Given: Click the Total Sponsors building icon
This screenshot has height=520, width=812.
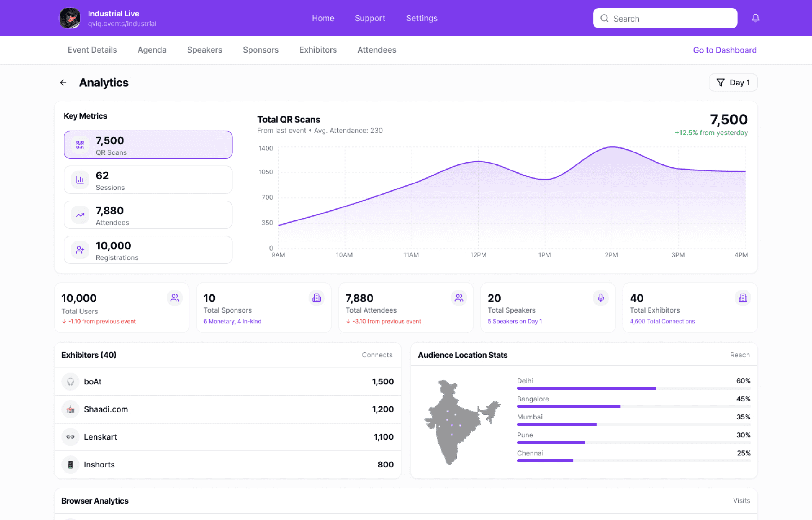Looking at the screenshot, I should pos(317,298).
